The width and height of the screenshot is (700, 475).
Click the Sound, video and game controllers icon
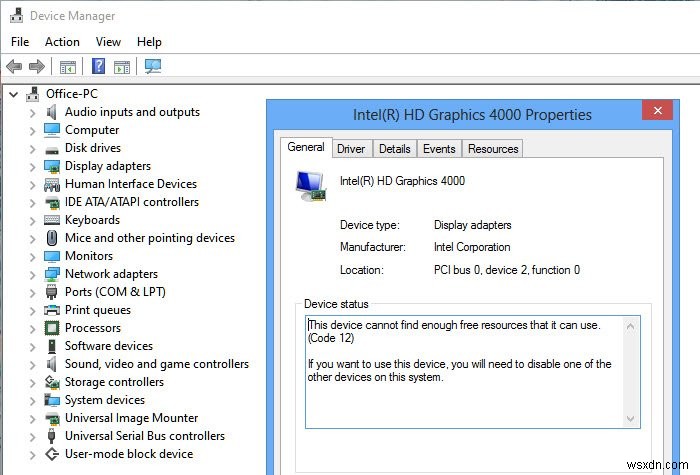pyautogui.click(x=52, y=364)
